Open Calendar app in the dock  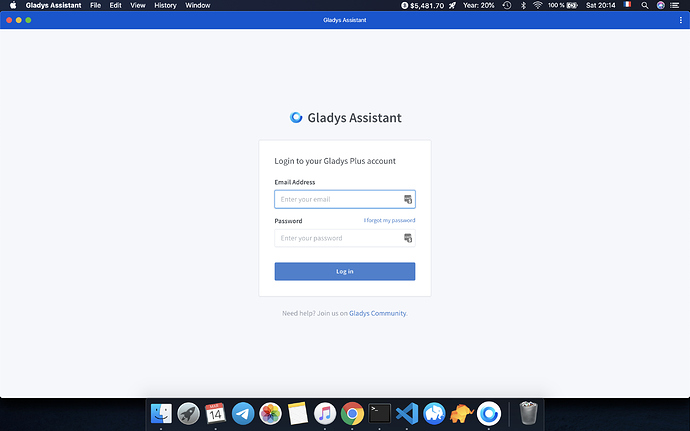(x=216, y=414)
